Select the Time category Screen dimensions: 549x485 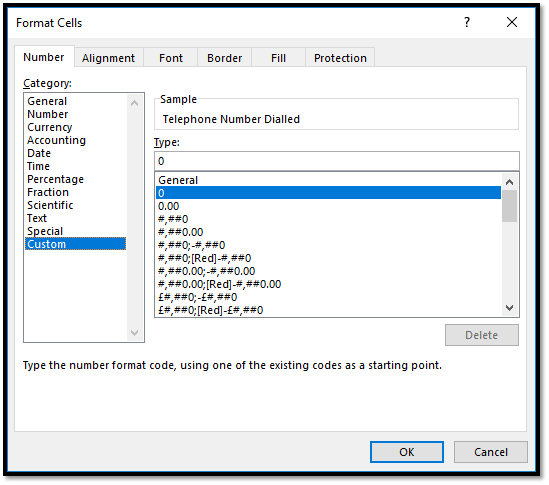click(x=75, y=166)
